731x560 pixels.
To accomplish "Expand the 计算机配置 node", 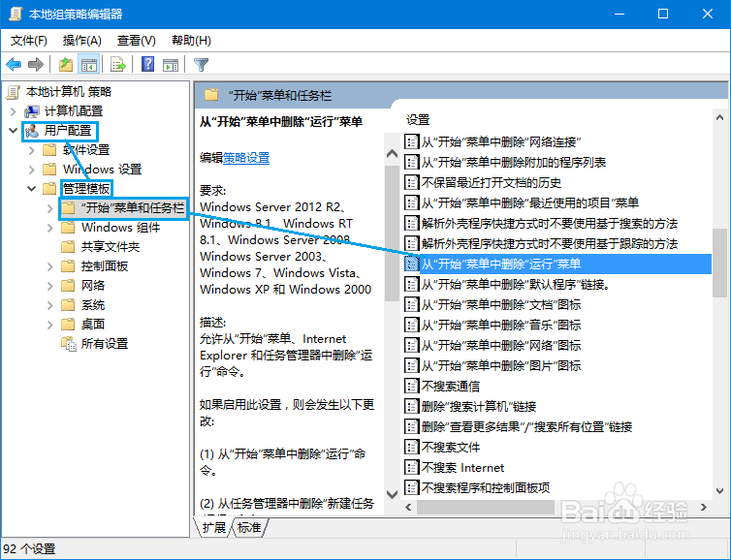I will [x=13, y=111].
